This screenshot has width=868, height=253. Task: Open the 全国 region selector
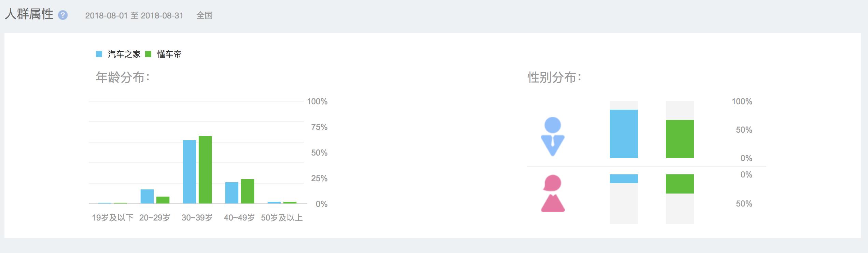[x=204, y=15]
